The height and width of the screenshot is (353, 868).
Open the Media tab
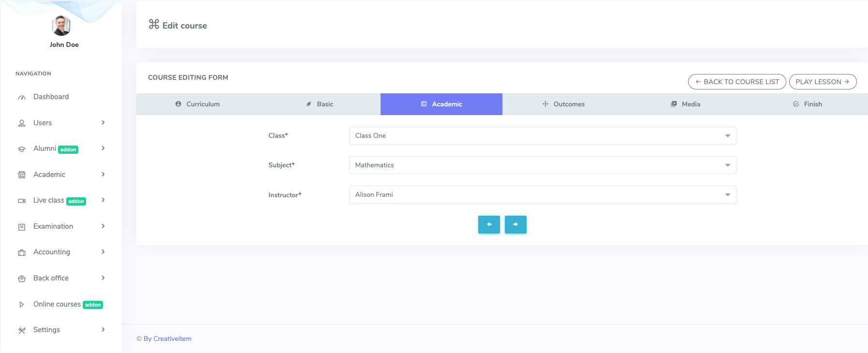[x=685, y=104]
